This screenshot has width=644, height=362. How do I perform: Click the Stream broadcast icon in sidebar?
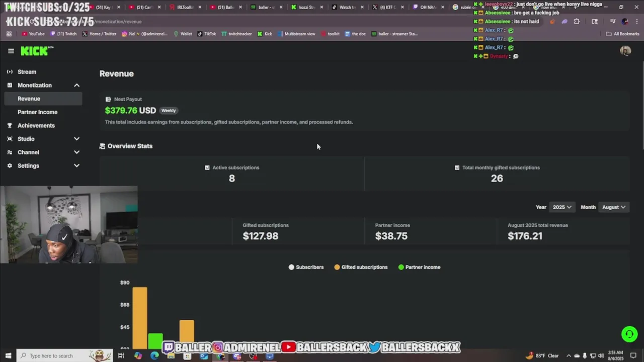(x=10, y=72)
